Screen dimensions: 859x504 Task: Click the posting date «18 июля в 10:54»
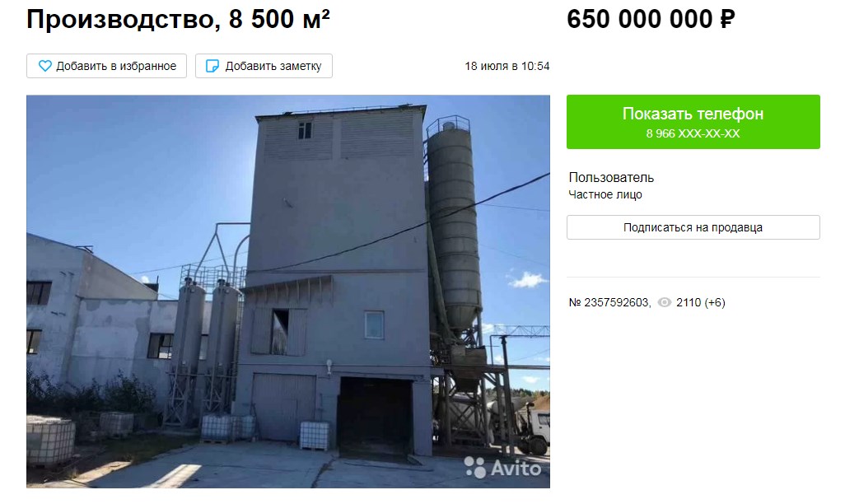coord(507,66)
